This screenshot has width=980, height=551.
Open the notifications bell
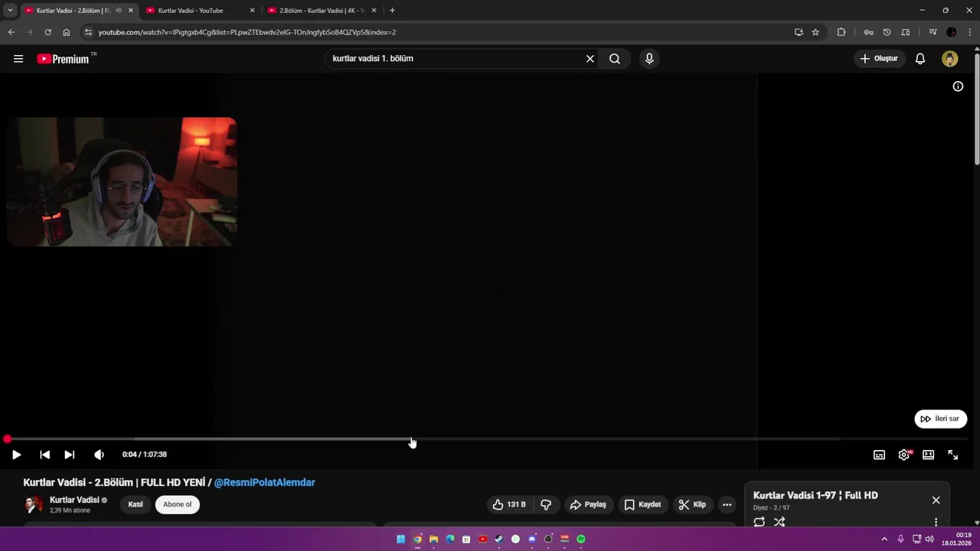[920, 59]
